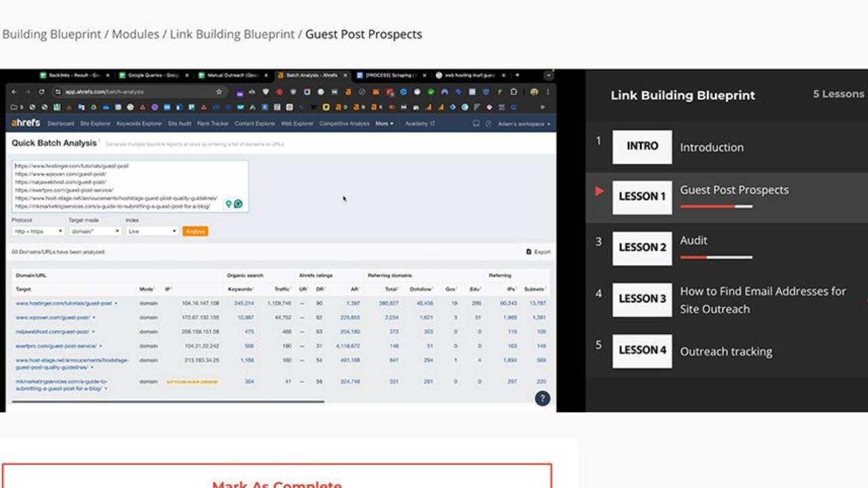Image resolution: width=868 pixels, height=488 pixels.
Task: Click the LESSON 4 thumbnail
Action: (642, 351)
